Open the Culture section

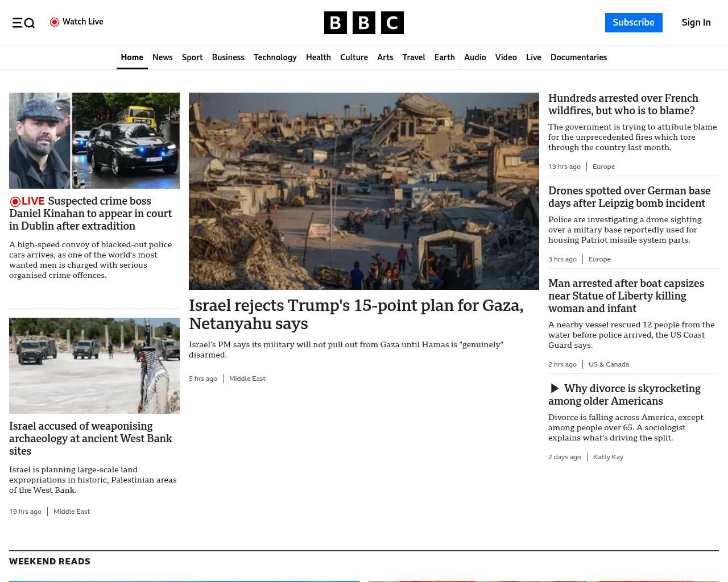coord(354,57)
